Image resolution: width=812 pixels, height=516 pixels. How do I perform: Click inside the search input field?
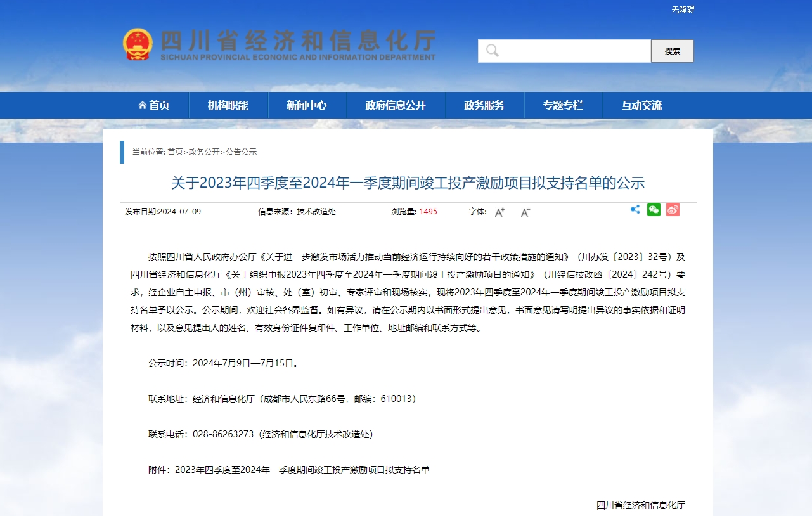pos(564,51)
